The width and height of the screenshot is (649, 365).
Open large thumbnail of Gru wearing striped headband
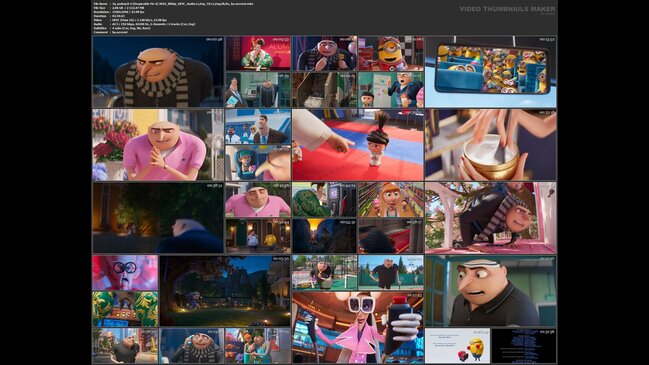pyautogui.click(x=490, y=291)
